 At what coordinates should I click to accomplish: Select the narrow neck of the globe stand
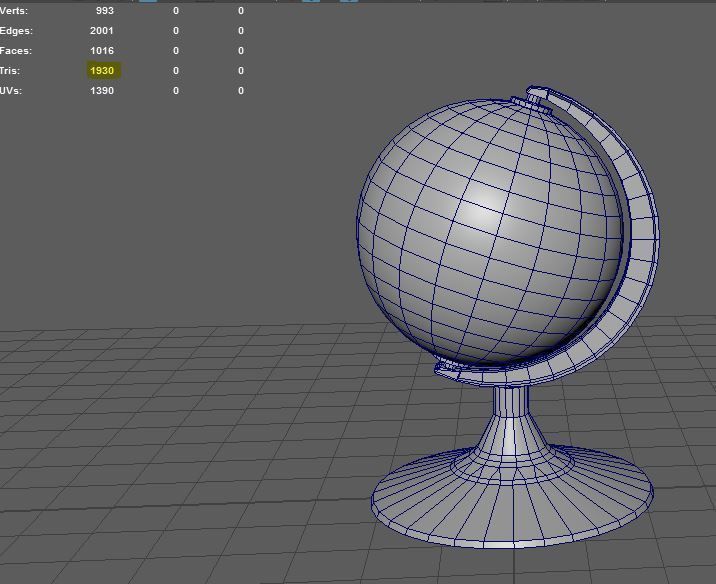pos(511,402)
